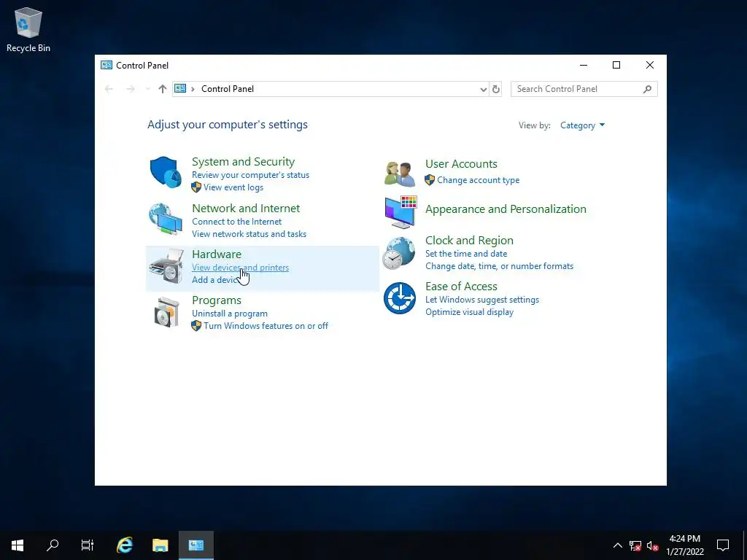The image size is (747, 560).
Task: Click View devices and printers
Action: (x=240, y=267)
